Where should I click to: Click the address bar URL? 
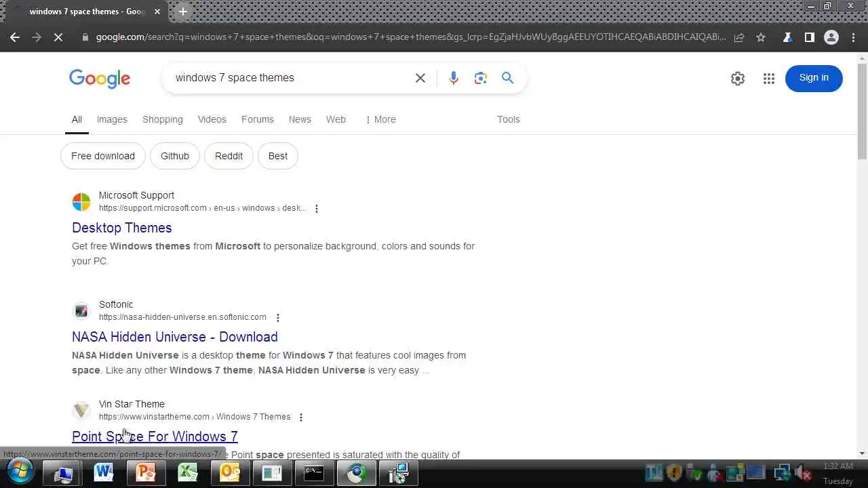point(410,37)
